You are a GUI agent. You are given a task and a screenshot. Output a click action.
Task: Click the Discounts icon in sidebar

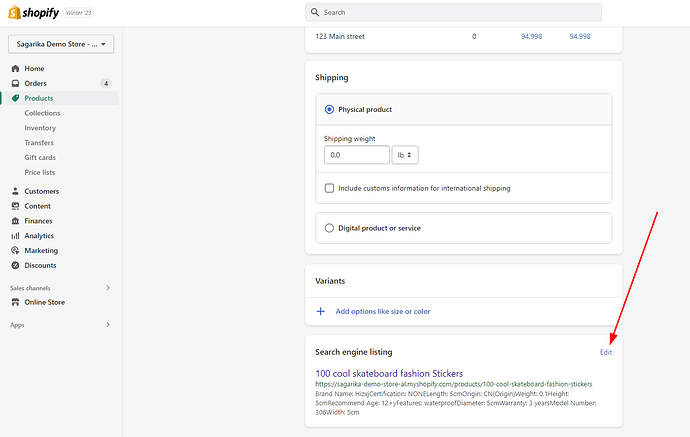15,265
